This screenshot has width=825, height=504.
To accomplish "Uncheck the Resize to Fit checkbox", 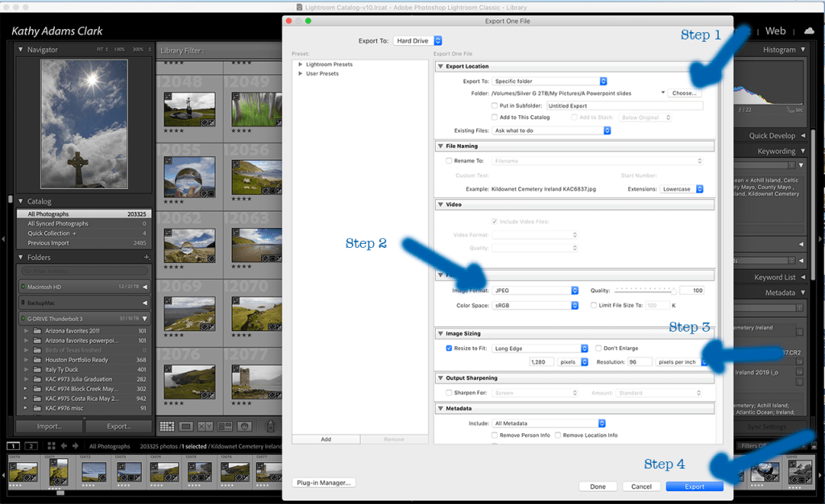I will point(449,349).
